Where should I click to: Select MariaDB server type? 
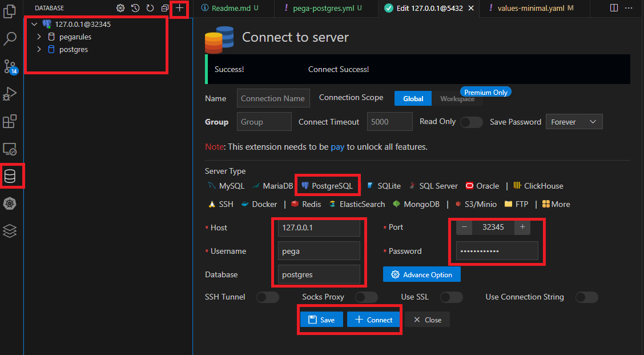click(273, 186)
